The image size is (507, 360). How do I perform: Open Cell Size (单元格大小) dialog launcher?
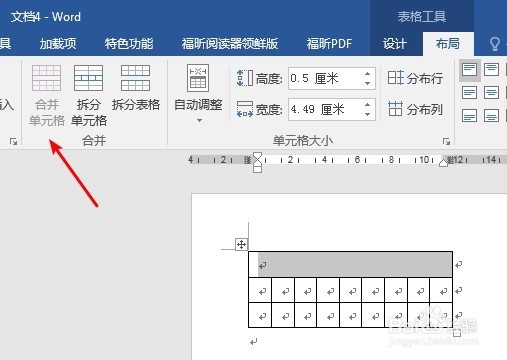pos(446,142)
